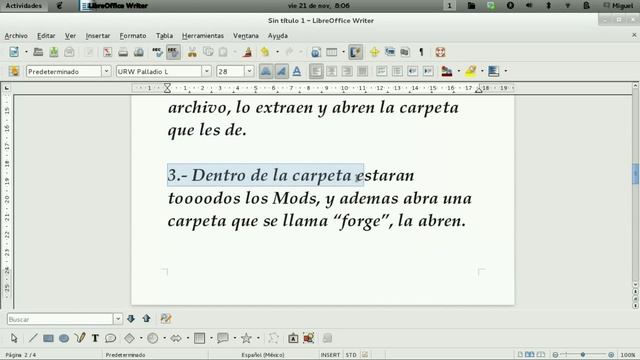
Task: Select the Line drawing tool
Action: (33, 338)
